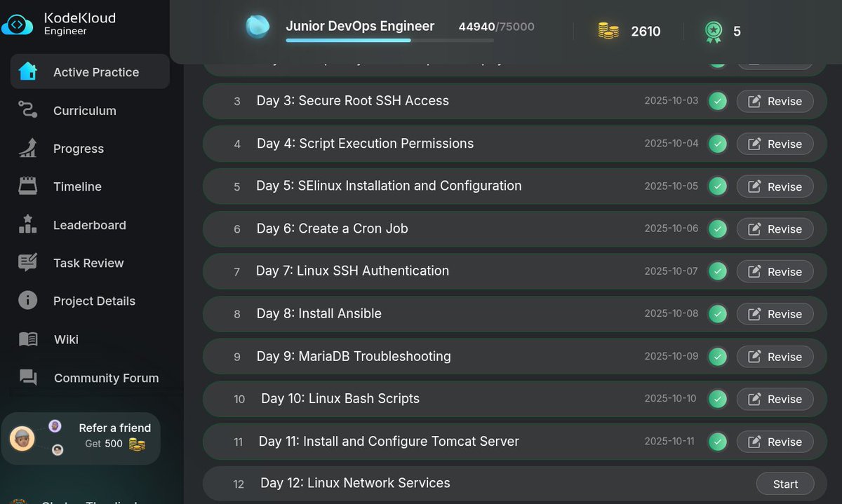Click the KodeKloud cloud logo icon
Screen dimensions: 842x504
coord(18,25)
